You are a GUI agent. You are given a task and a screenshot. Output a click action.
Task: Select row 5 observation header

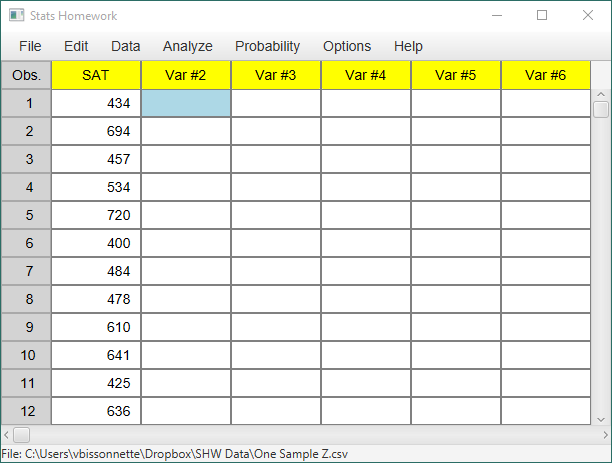pos(26,215)
